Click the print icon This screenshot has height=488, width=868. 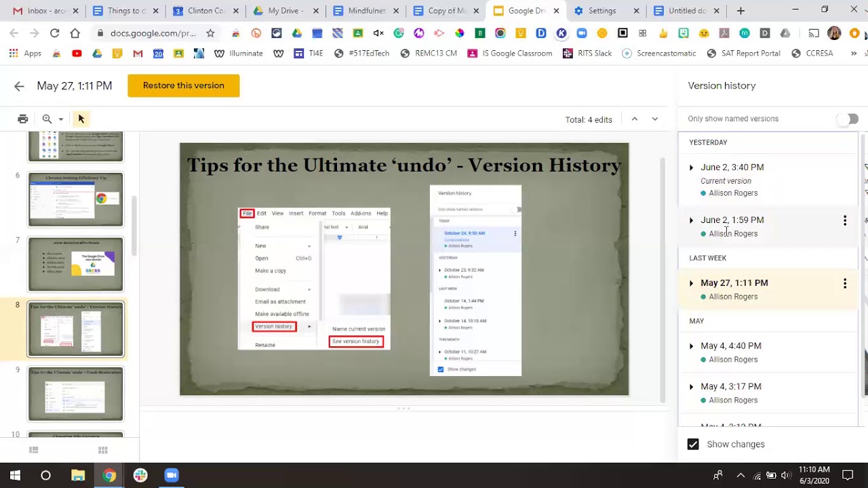pyautogui.click(x=23, y=119)
